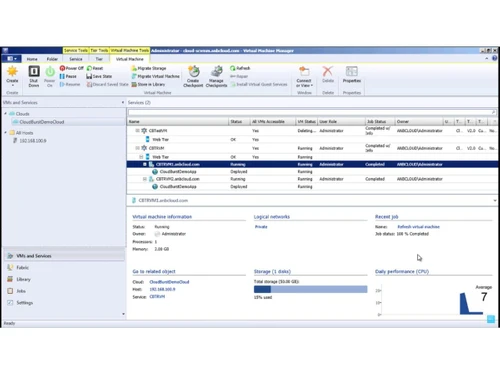This screenshot has width=500, height=375.
Task: Go to host 192.168.100.9 link
Action: point(162,289)
